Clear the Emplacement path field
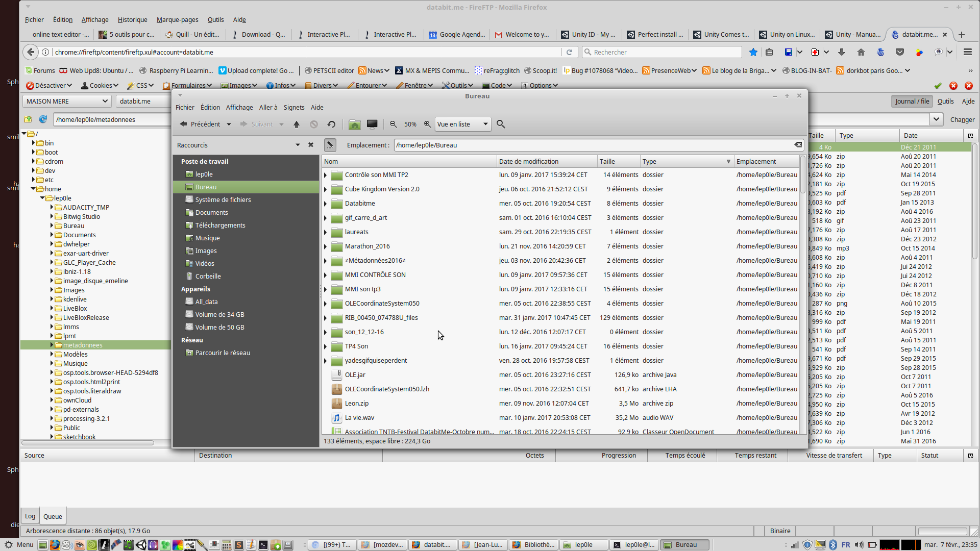 point(798,145)
